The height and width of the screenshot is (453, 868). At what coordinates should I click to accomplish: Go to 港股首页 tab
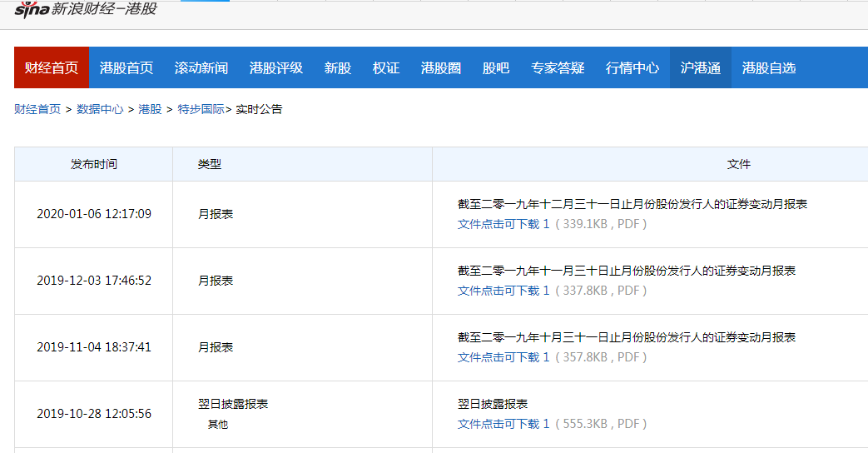tap(126, 67)
